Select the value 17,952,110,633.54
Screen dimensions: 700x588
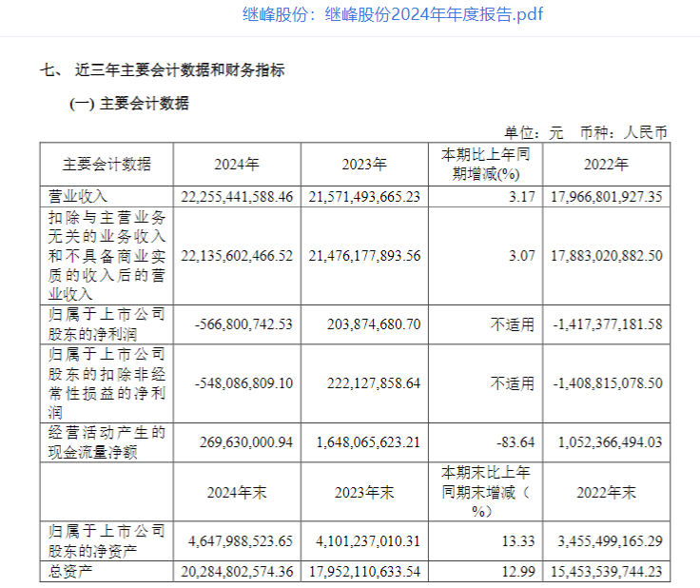[364, 572]
